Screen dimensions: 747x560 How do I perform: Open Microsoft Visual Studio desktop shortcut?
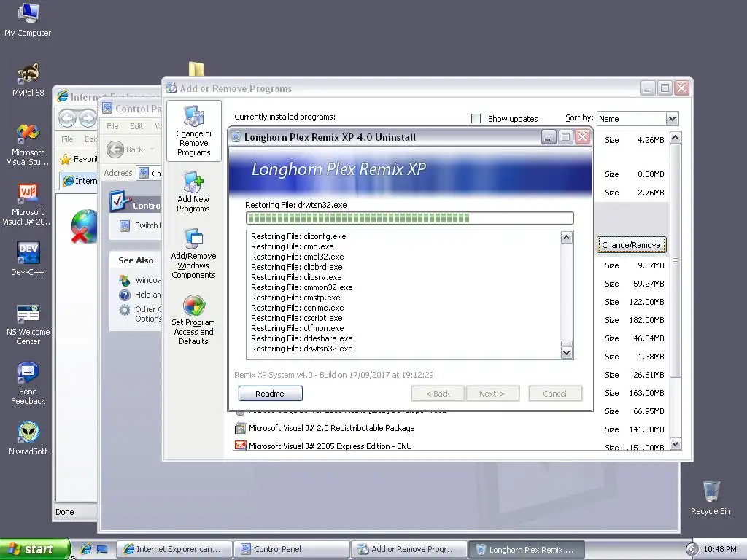pyautogui.click(x=28, y=144)
